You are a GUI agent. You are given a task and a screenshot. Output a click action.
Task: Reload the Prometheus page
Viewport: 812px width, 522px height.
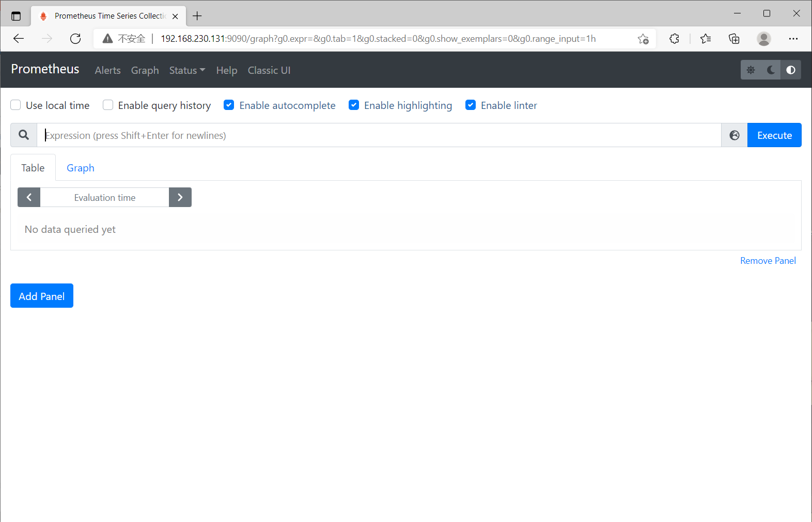tap(75, 39)
